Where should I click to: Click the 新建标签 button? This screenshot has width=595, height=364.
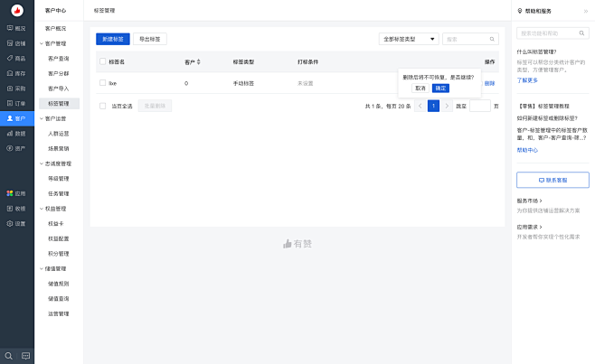pos(113,39)
